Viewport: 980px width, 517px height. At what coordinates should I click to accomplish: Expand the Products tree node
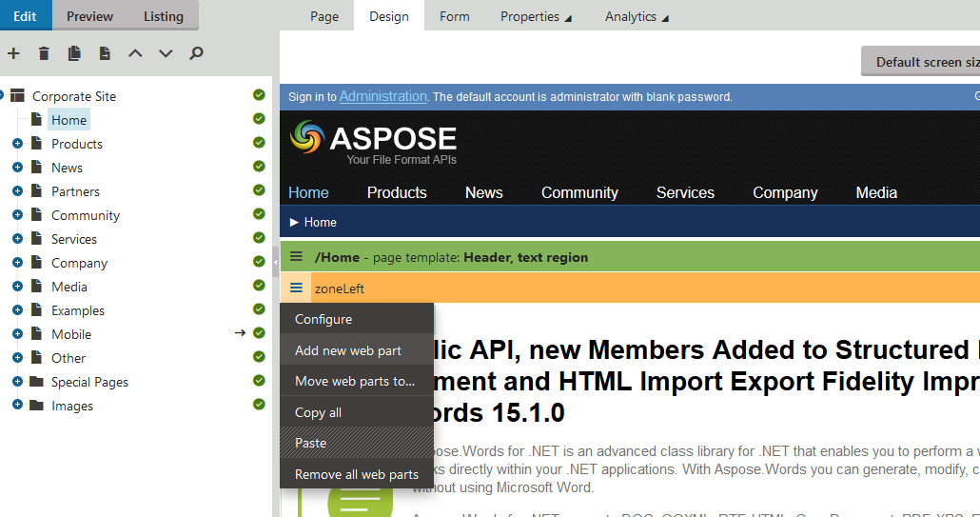pos(17,143)
